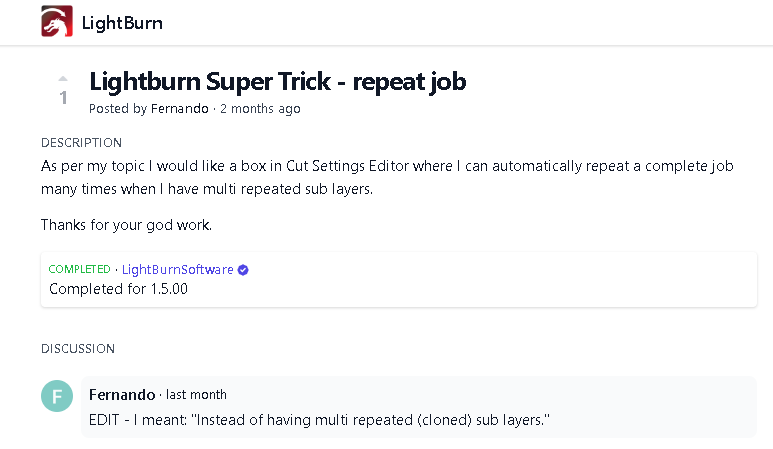Viewport: 773px width, 449px height.
Task: Click the green COMPLETED status label
Action: [79, 269]
